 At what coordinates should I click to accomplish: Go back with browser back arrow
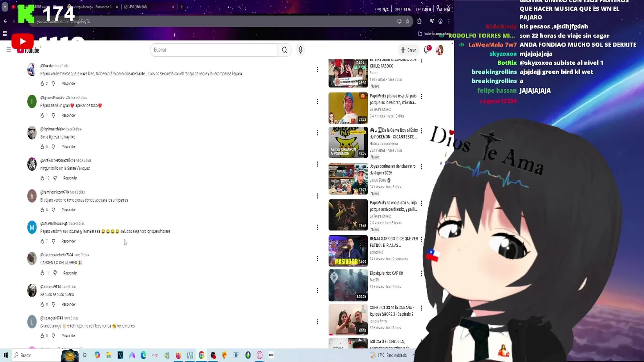pos(5,21)
